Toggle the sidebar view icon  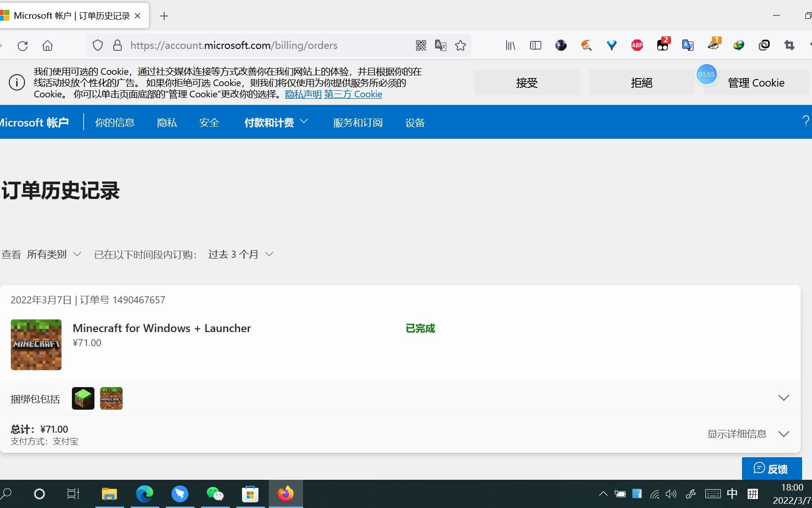(x=536, y=46)
